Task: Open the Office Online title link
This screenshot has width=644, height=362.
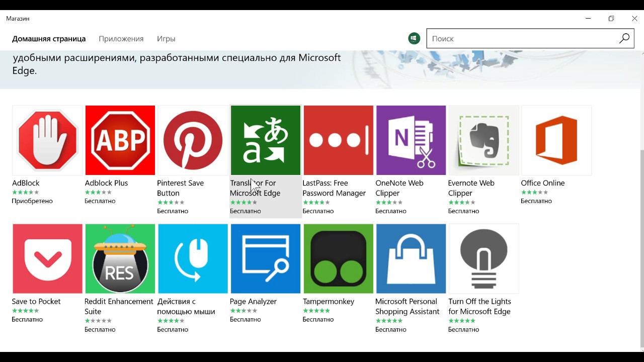Action: tap(543, 183)
